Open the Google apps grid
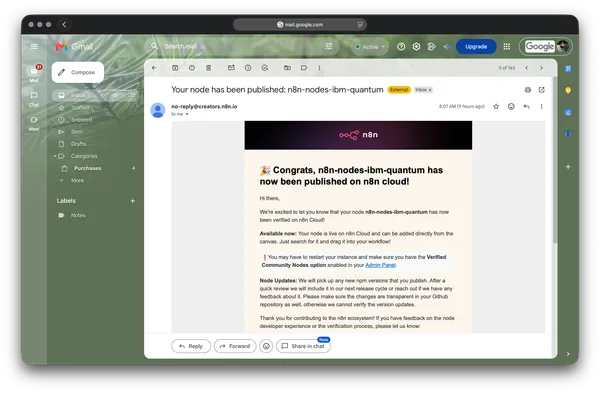 tap(507, 47)
